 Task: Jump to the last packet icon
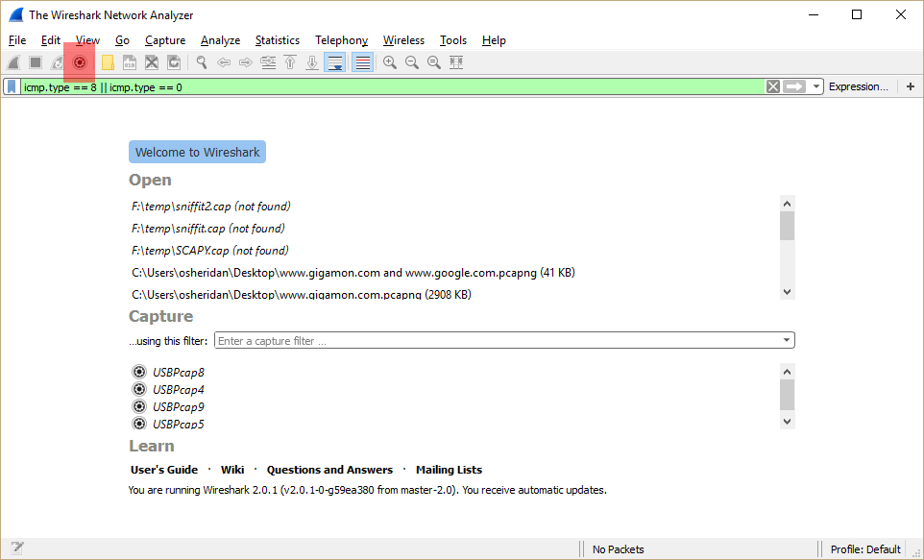point(312,62)
